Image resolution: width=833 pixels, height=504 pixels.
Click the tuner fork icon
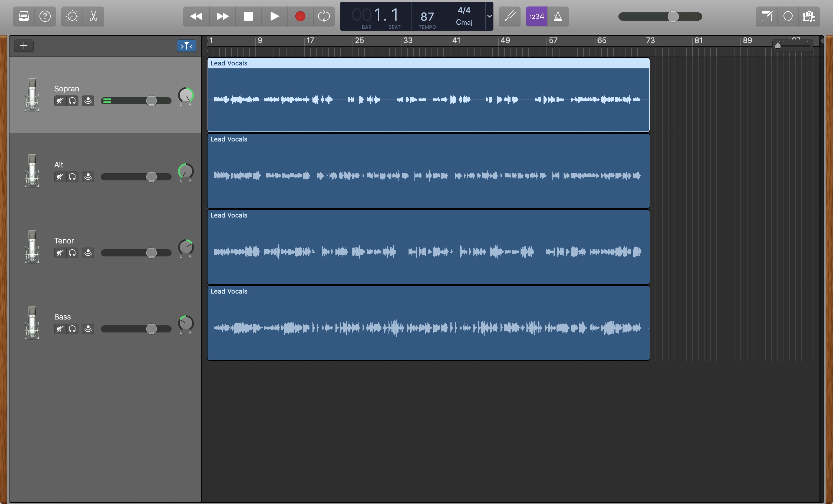tap(509, 16)
